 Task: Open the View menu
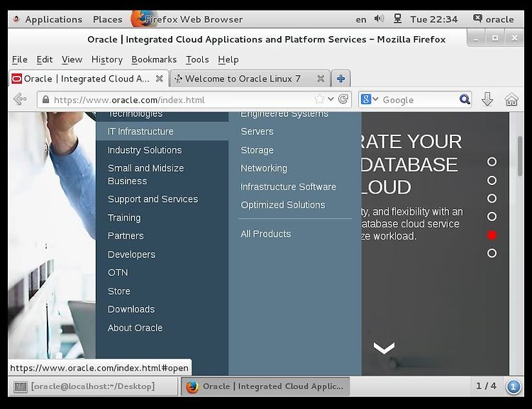point(72,60)
